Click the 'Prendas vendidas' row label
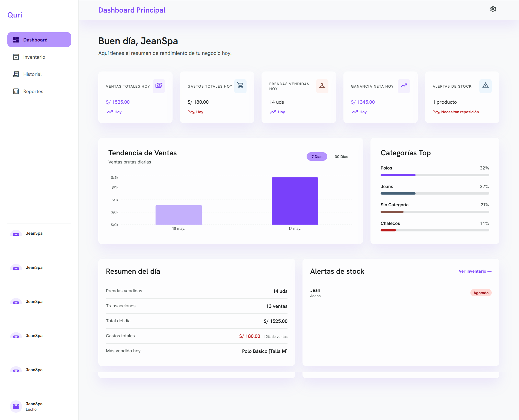The height and width of the screenshot is (420, 519). pyautogui.click(x=124, y=291)
